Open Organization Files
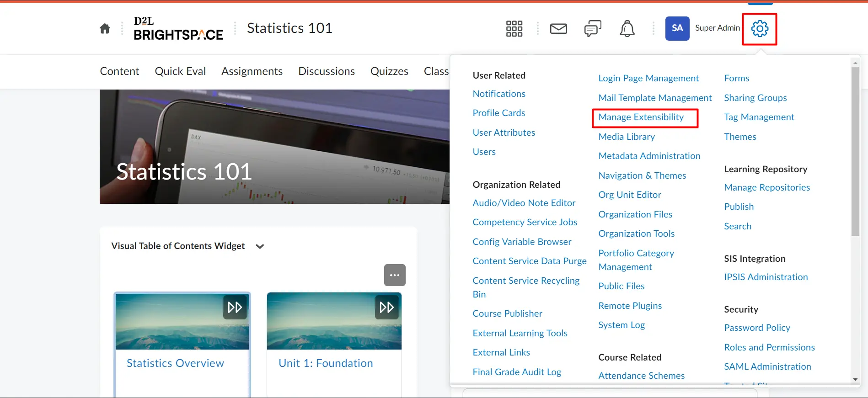This screenshot has height=398, width=868. coord(635,214)
